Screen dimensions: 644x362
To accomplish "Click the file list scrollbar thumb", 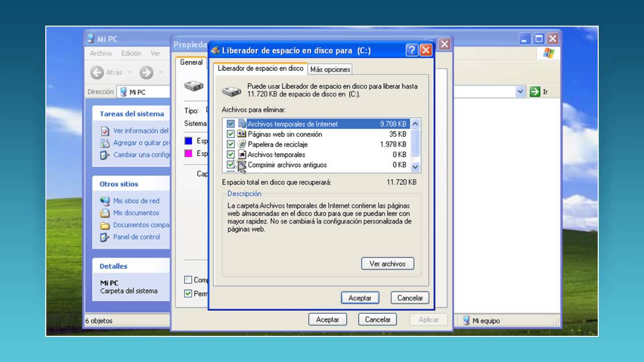I will point(416,143).
